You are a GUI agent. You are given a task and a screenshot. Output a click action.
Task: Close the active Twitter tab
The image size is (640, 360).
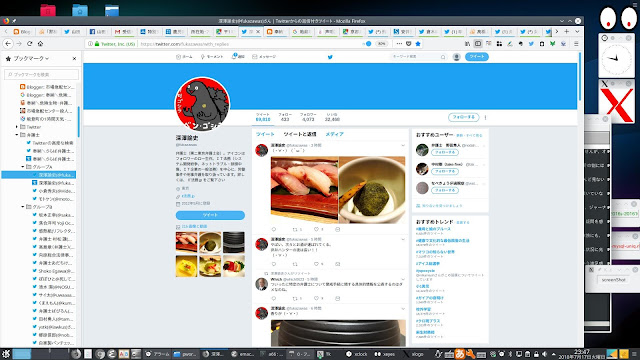click(x=258, y=31)
